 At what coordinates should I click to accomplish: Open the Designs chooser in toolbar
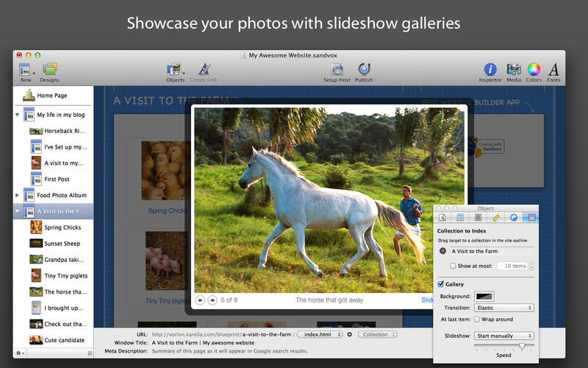50,71
